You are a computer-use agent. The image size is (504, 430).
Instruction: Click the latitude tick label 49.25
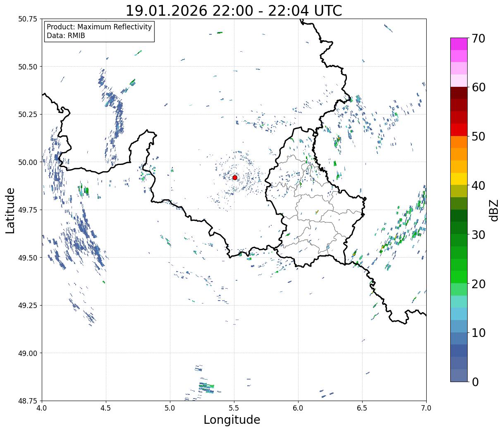click(x=28, y=305)
